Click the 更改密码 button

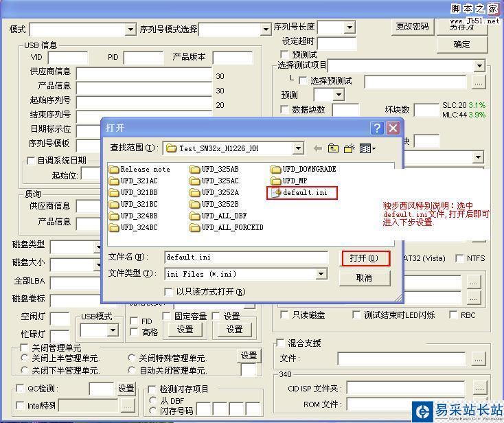point(413,27)
